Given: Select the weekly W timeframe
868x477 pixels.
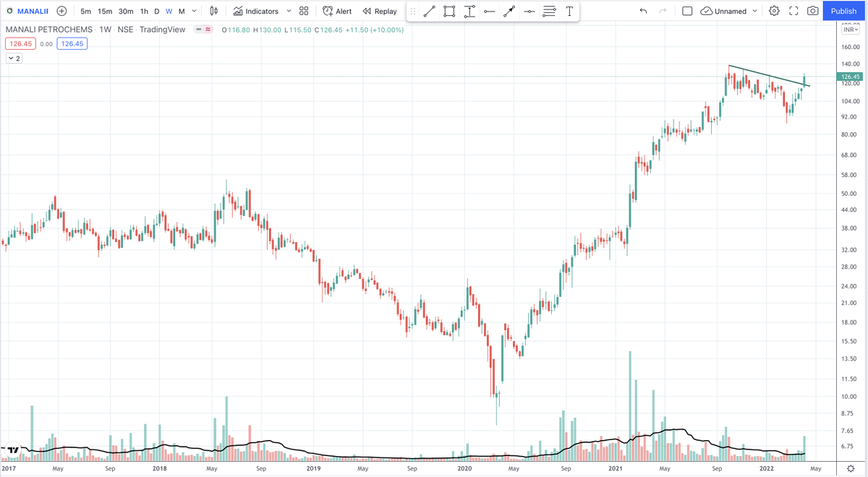Looking at the screenshot, I should click(169, 11).
